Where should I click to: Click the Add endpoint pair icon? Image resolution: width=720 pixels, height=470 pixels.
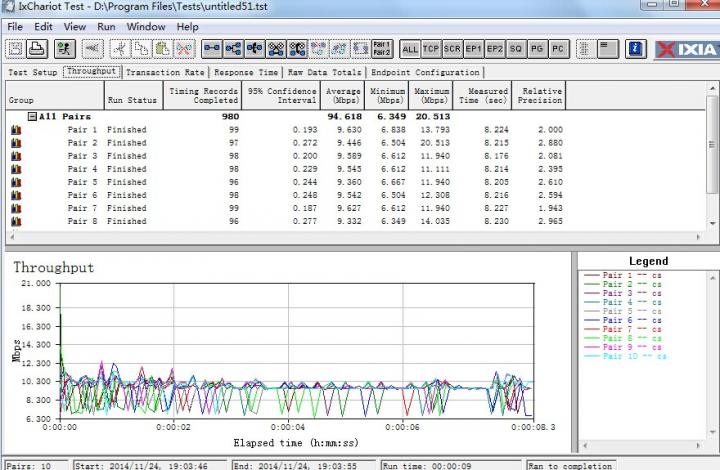tap(212, 49)
